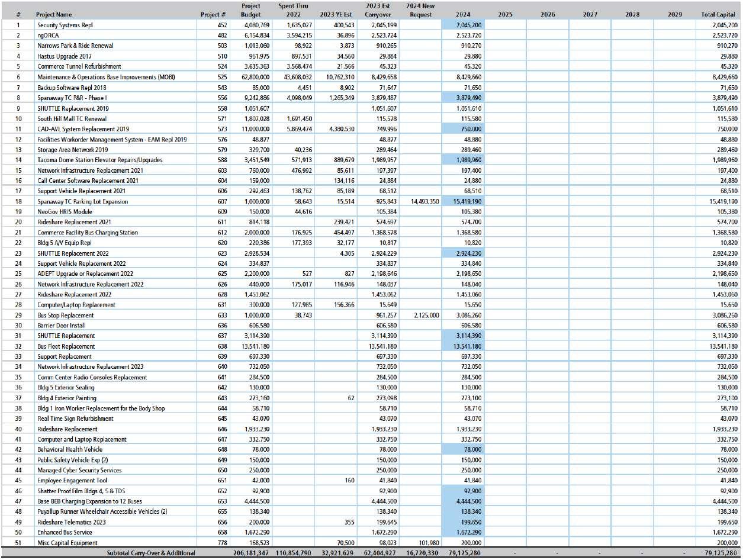The image size is (743, 560).
Task: Click the '2024 New Request' column header
Action: (x=421, y=10)
